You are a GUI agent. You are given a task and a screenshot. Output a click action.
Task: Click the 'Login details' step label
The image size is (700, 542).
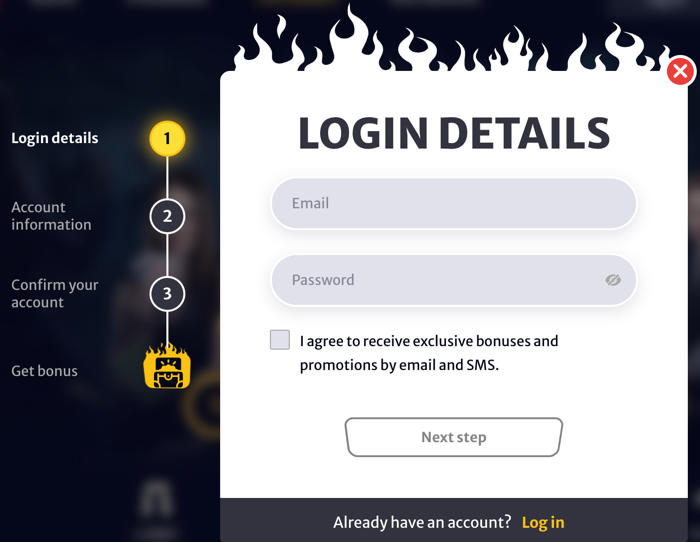54,138
